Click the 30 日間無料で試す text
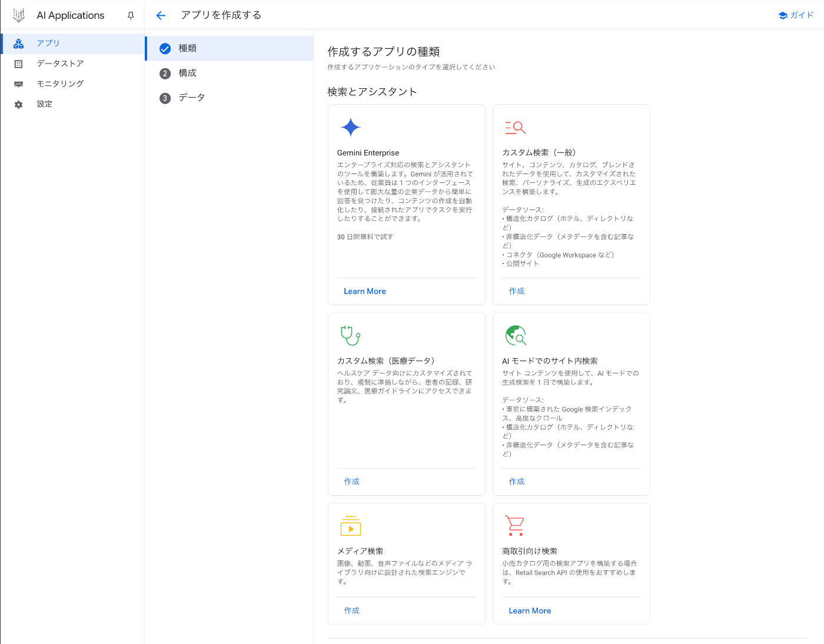 click(365, 237)
